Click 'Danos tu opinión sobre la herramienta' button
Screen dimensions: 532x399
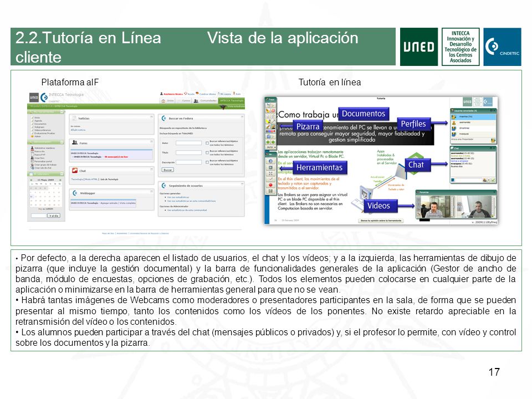coord(381,221)
